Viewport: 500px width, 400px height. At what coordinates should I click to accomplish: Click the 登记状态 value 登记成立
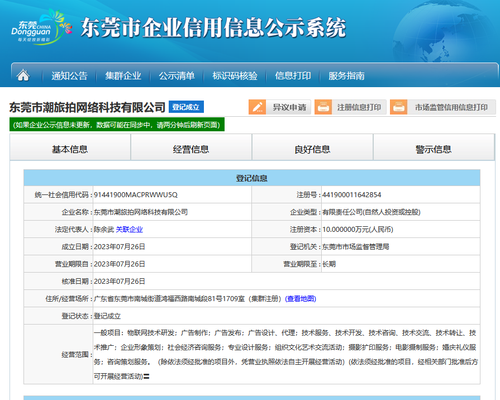pos(107,316)
